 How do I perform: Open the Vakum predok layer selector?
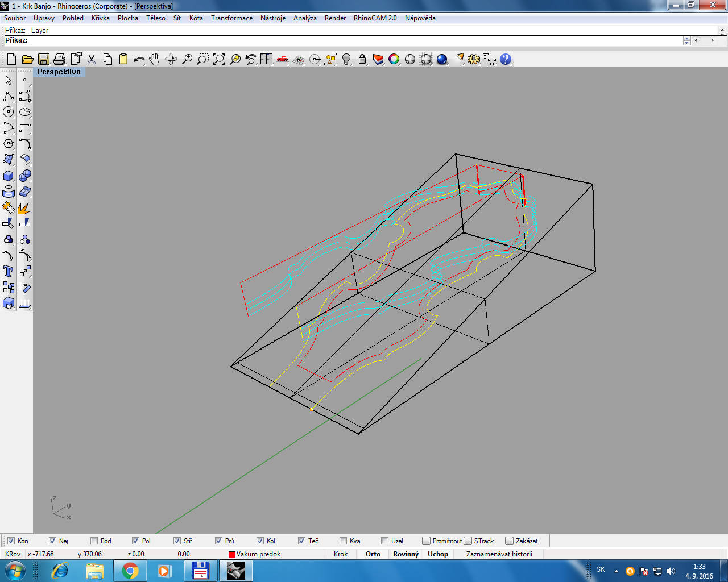254,554
